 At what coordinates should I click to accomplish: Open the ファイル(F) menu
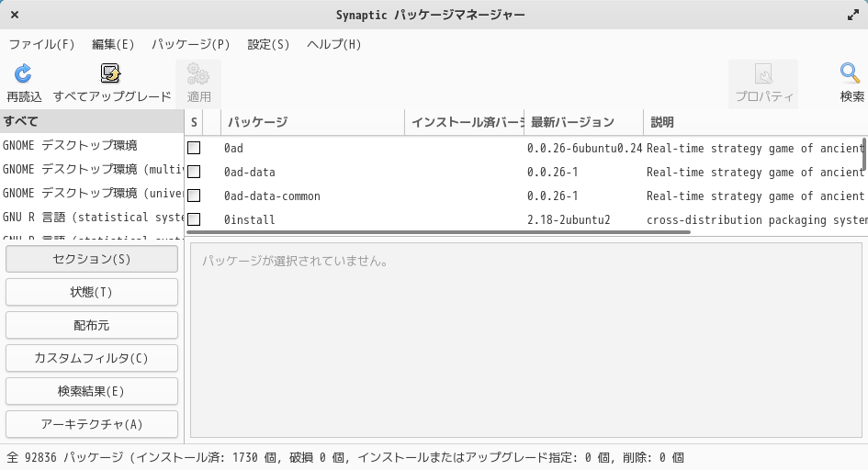[41, 44]
